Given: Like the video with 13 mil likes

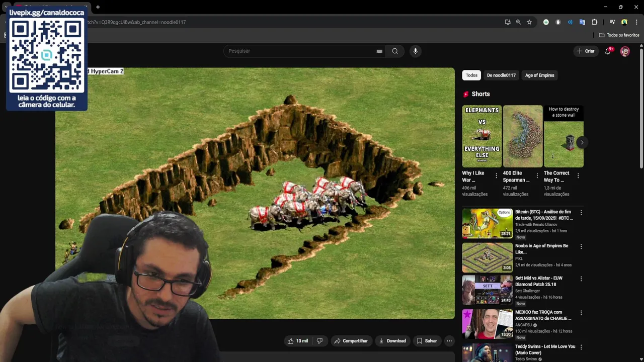Looking at the screenshot, I should pos(297,341).
